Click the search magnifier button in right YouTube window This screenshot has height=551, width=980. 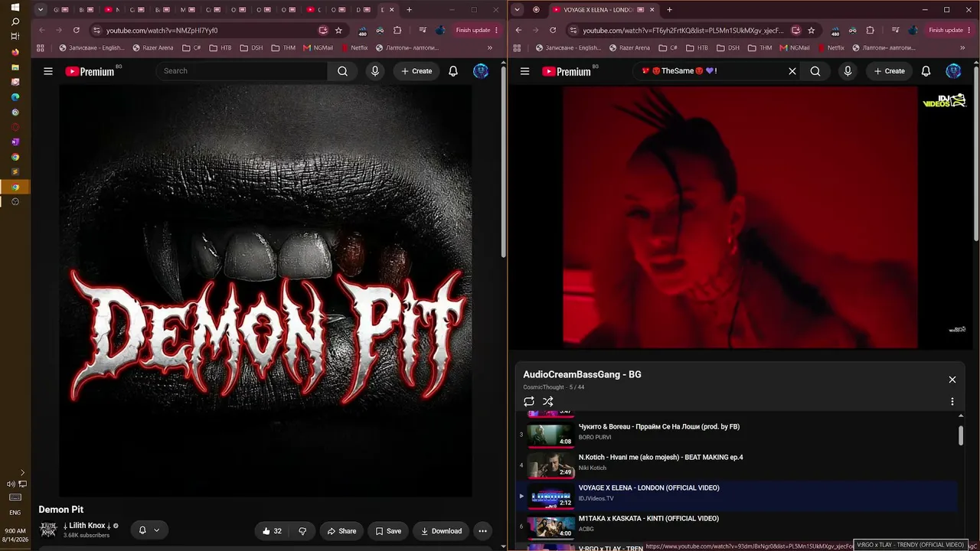(815, 71)
